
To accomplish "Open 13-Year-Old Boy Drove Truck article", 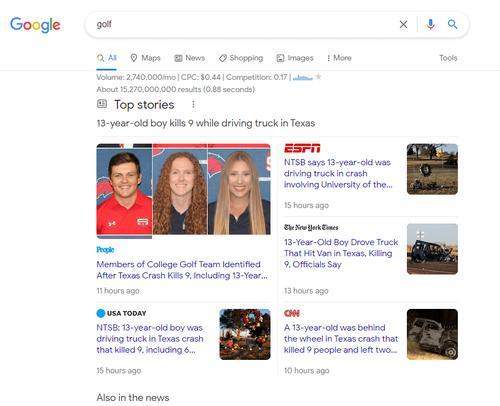I will point(341,253).
